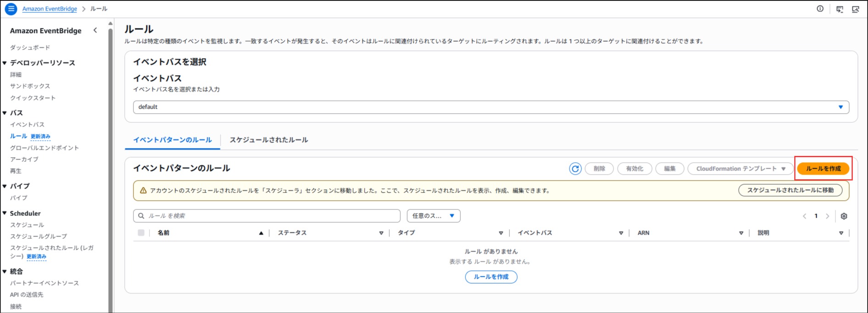This screenshot has height=313, width=868.
Task: Select the イベントパターンのルール tab
Action: pos(172,140)
